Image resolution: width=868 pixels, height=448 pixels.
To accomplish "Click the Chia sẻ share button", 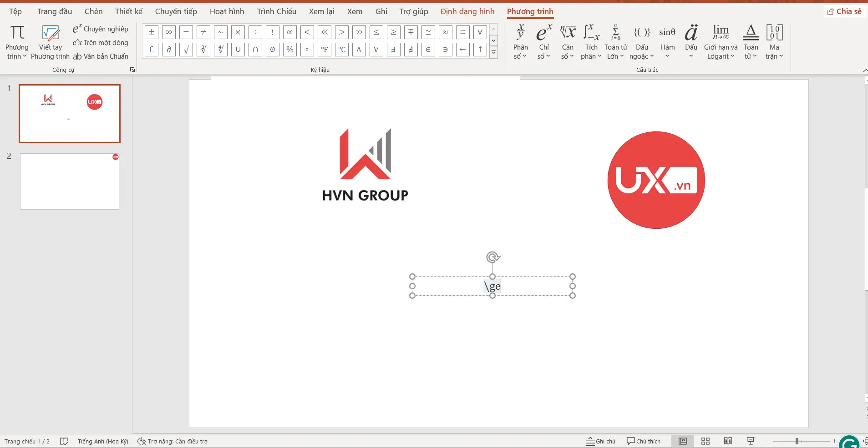I will (x=844, y=11).
